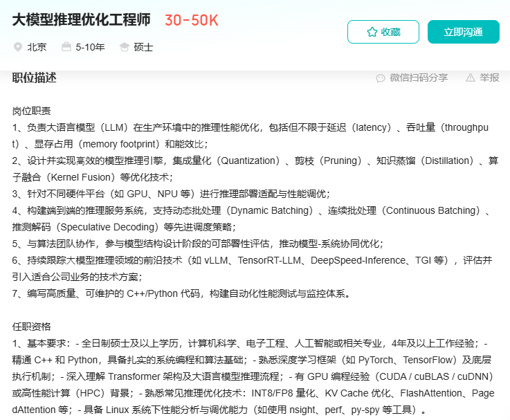Click the graduation cap icon beside 硕士
The image size is (510, 420).
(125, 47)
